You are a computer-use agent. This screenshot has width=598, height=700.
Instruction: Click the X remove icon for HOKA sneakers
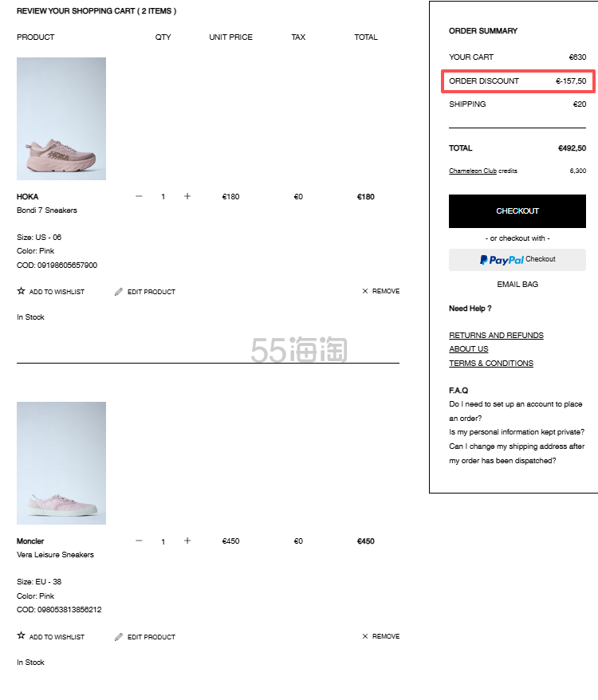pos(365,291)
